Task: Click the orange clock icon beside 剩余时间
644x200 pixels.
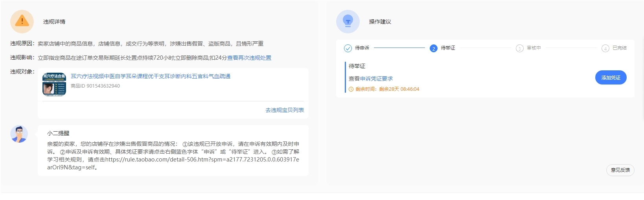Action: [x=351, y=89]
